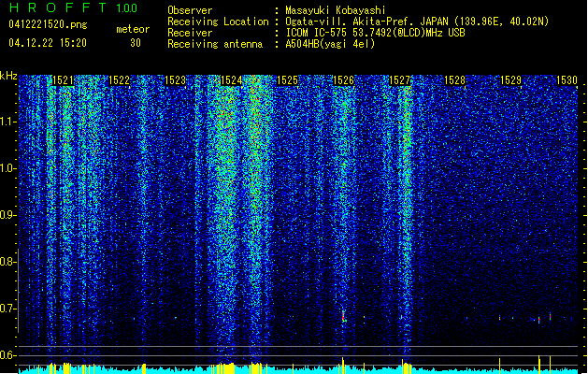Click time marker 1521
The image size is (588, 374).
click(x=63, y=80)
